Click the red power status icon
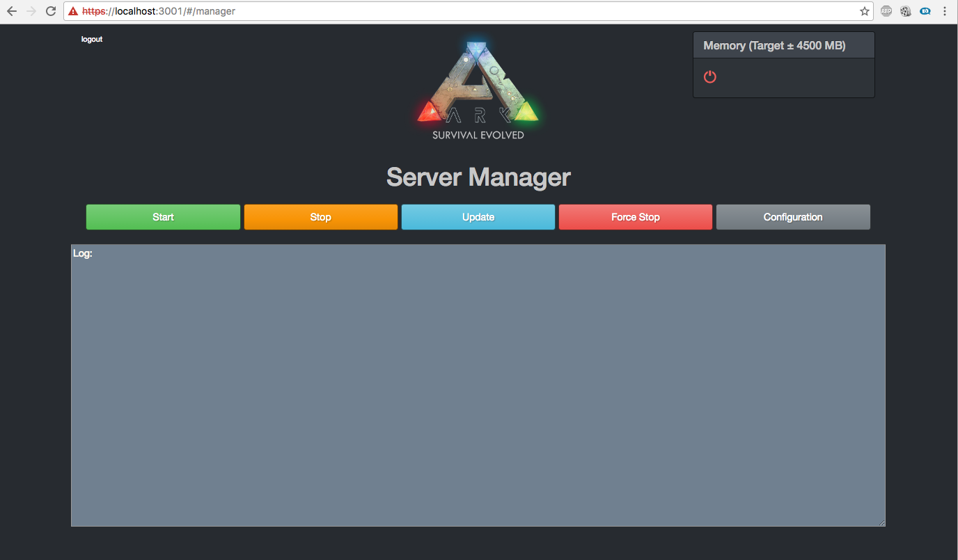The image size is (958, 560). (709, 77)
